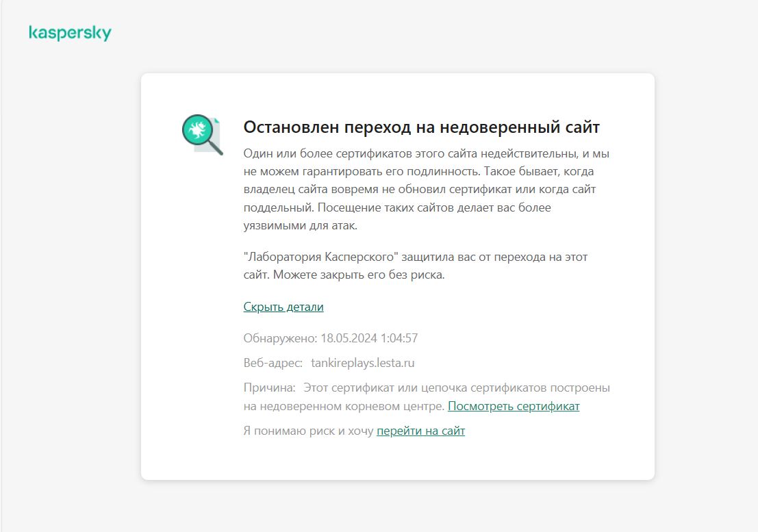This screenshot has height=532, width=758.
Task: Click the magnifier bug warning icon
Action: pos(203,135)
